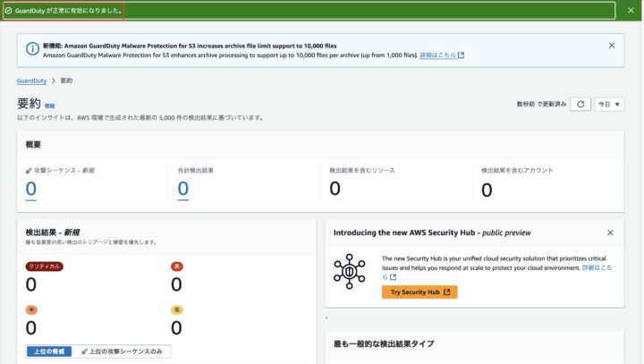Open the 情報 link beside 要約
Image resolution: width=644 pixels, height=364 pixels.
pyautogui.click(x=49, y=106)
